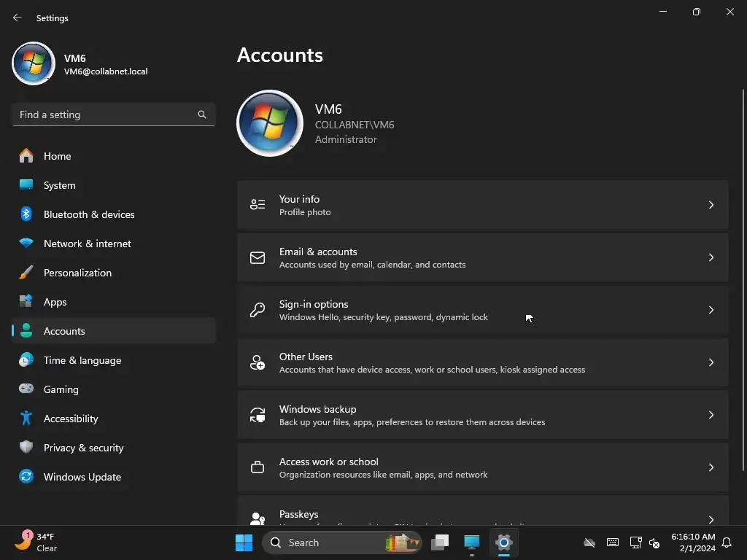Click the Accessibility figure icon
747x560 pixels.
click(x=26, y=418)
